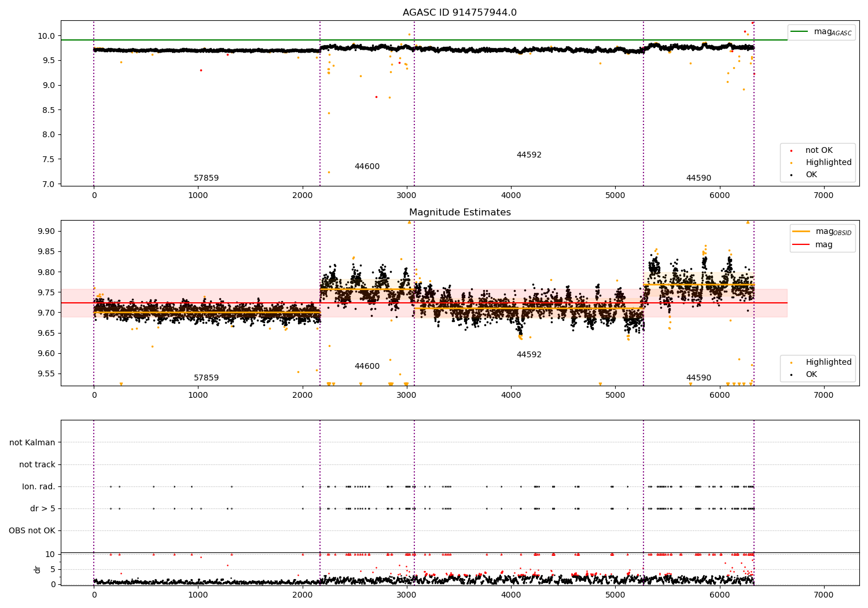Screen dimensions: 868x608
Task: Select the mag AGASC legend entry with green line
Action: pyautogui.click(x=821, y=32)
